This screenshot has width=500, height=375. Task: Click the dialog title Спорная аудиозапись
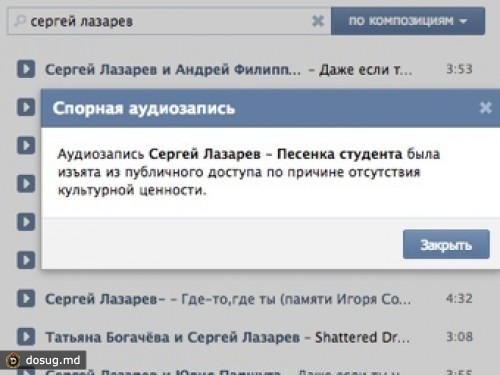[x=144, y=108]
